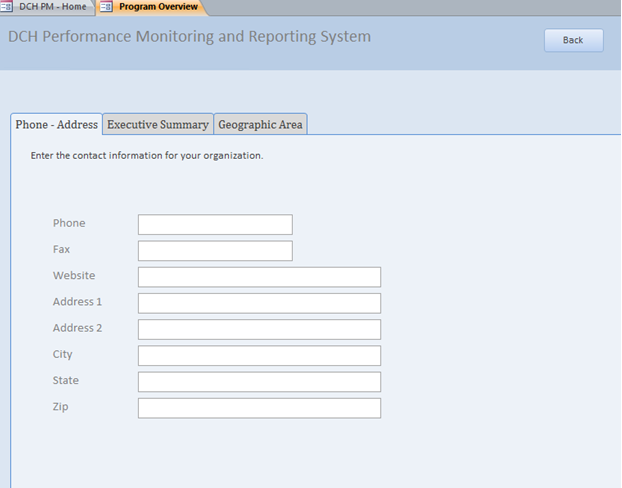Click the form icon on DCH PM - Home tab
The image size is (622, 488).
coord(7,7)
